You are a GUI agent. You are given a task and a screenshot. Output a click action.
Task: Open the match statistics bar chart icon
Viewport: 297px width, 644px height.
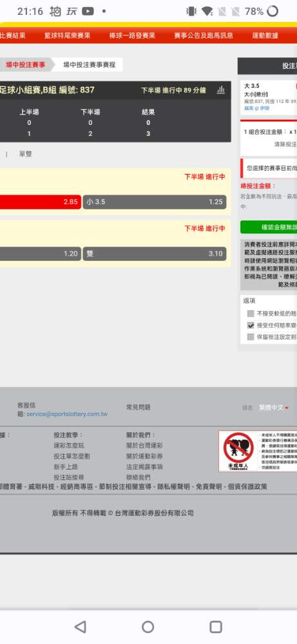[221, 90]
